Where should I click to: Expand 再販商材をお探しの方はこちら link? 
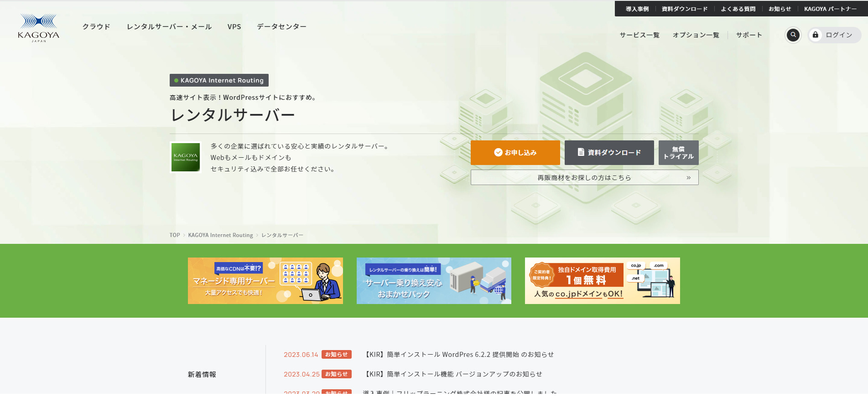(585, 178)
